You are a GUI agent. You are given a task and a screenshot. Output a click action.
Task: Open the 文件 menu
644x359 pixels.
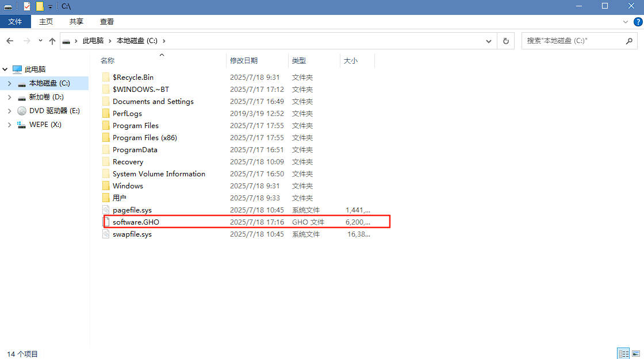15,22
